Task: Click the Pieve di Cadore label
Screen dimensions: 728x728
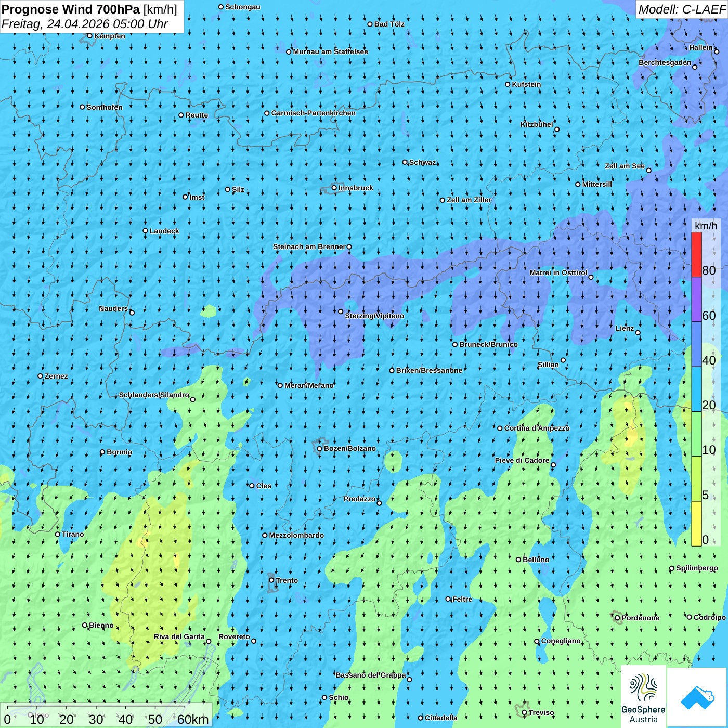Action: pos(522,460)
